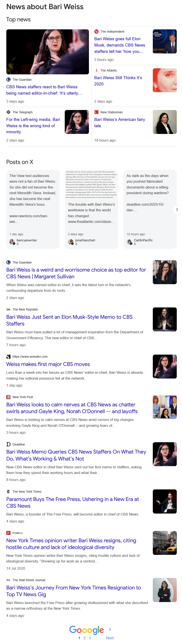Click The Atlantic red logo icon
The image size is (182, 644).
[96, 70]
